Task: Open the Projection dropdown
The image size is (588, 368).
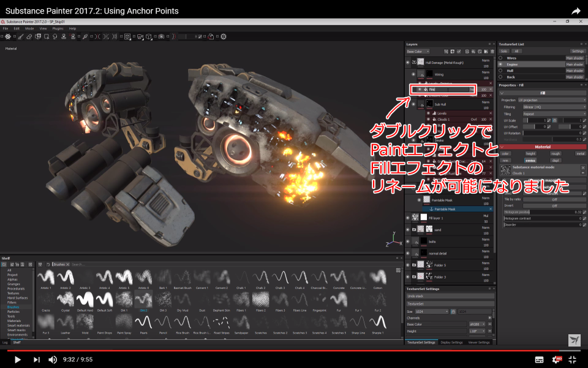Action: tap(552, 100)
